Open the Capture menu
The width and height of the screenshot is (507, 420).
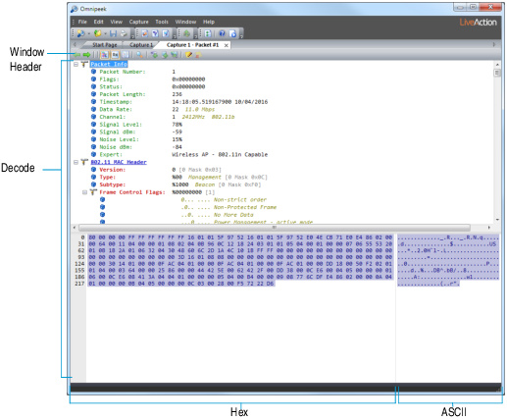click(x=138, y=22)
